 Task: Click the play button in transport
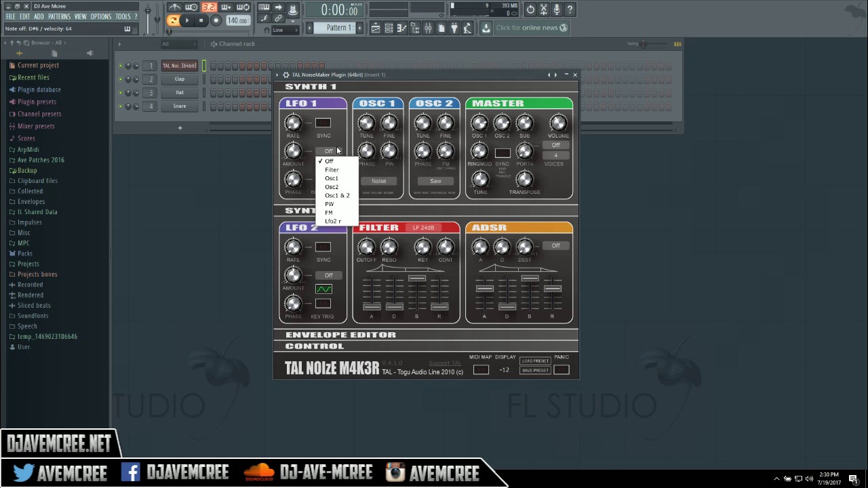point(187,20)
